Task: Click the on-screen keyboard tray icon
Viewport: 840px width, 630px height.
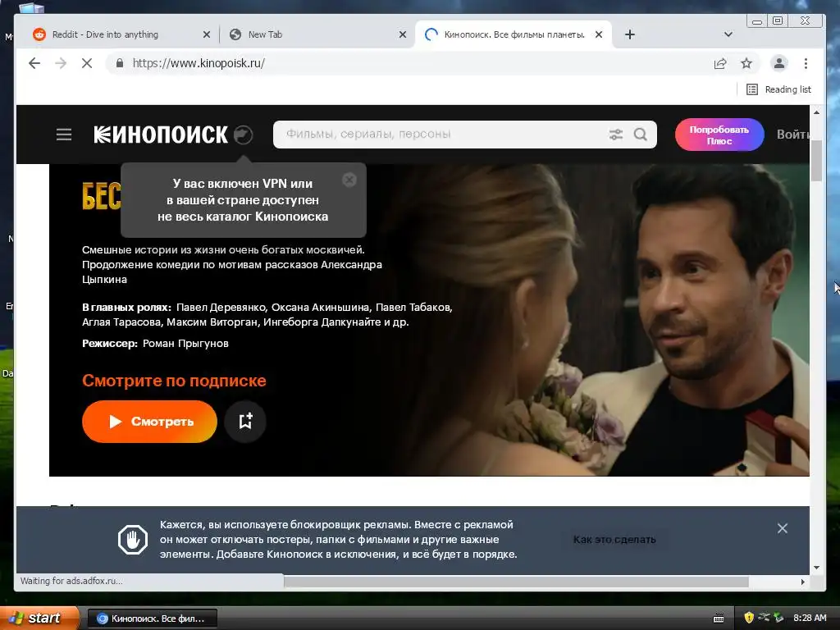Action: click(x=719, y=619)
